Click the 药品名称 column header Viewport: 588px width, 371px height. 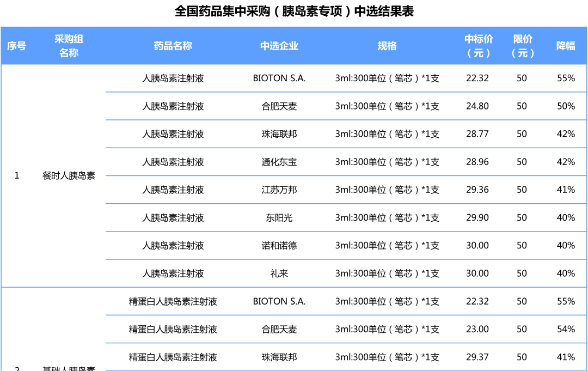pos(173,46)
